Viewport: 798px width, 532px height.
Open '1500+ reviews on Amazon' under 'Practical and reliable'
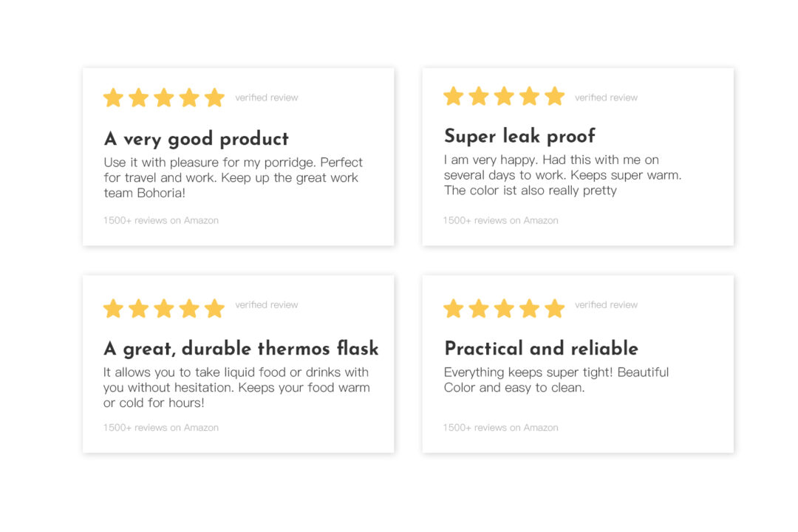[x=501, y=428]
